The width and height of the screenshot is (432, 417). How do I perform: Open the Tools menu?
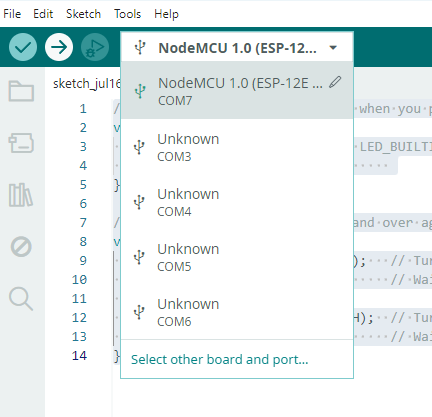pyautogui.click(x=128, y=14)
